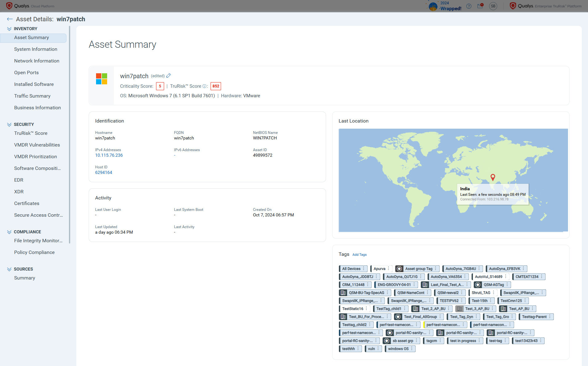Click the red location pin on map
Image resolution: width=588 pixels, height=366 pixels.
tap(493, 177)
